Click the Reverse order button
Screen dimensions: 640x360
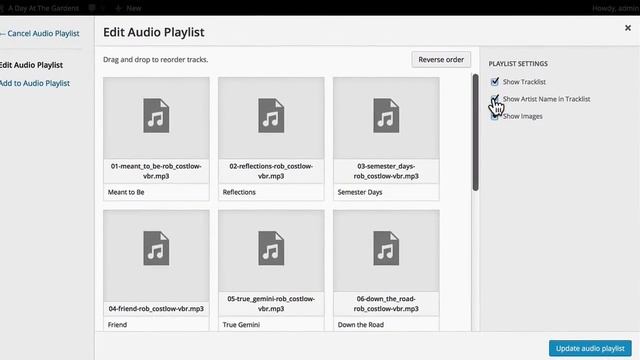coord(441,60)
